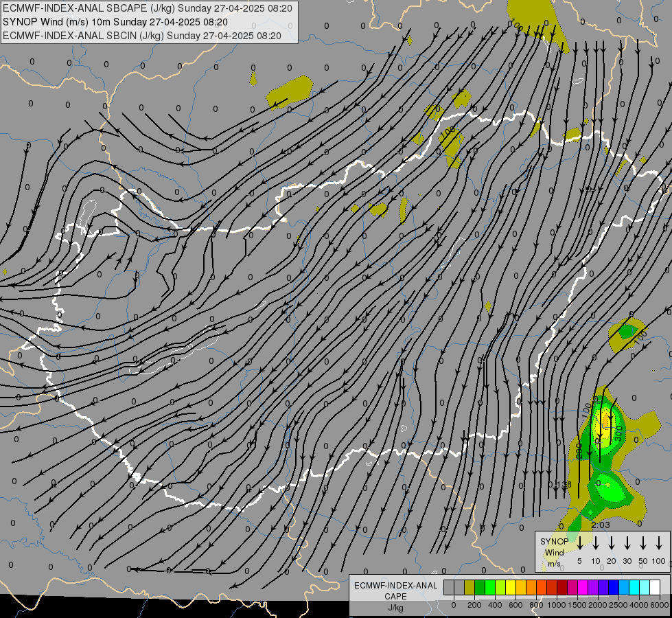Click the '2:03' label on the map
The width and height of the screenshot is (672, 618).
coord(601,525)
